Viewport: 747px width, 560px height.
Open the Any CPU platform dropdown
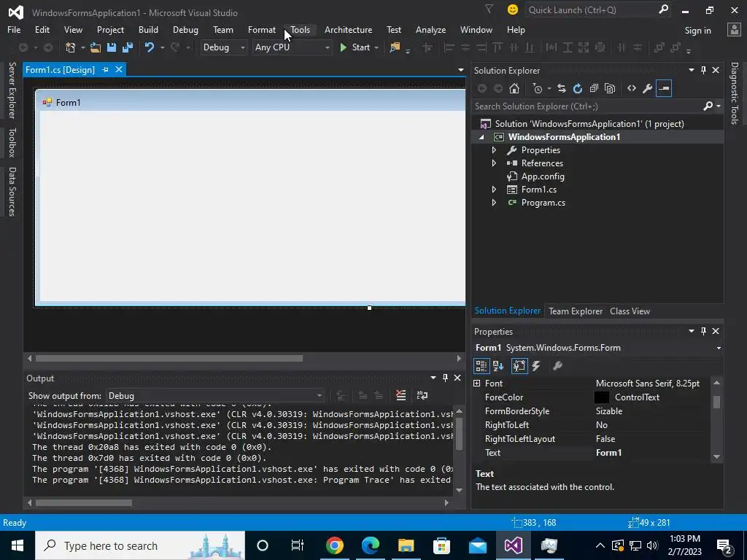click(x=292, y=47)
